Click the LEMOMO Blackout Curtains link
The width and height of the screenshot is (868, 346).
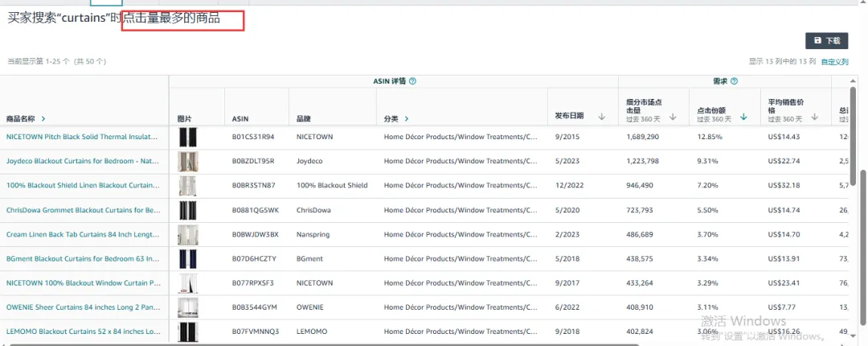coord(84,332)
